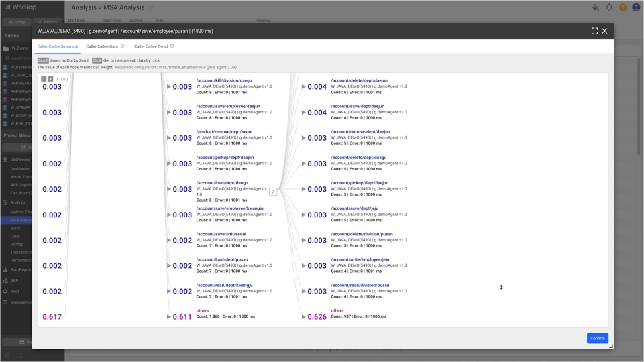This screenshot has width=644, height=362.
Task: Open the user profile avatar
Action: coord(636,7)
